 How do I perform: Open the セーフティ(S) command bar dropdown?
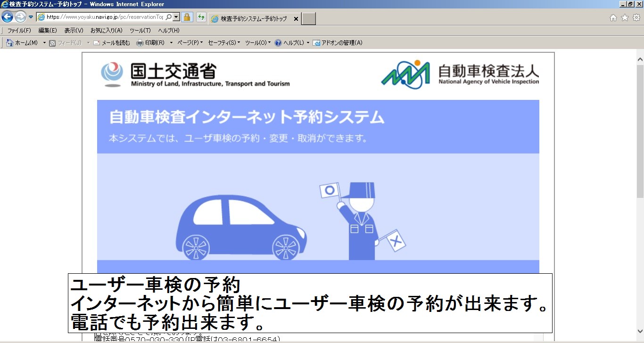click(x=224, y=43)
